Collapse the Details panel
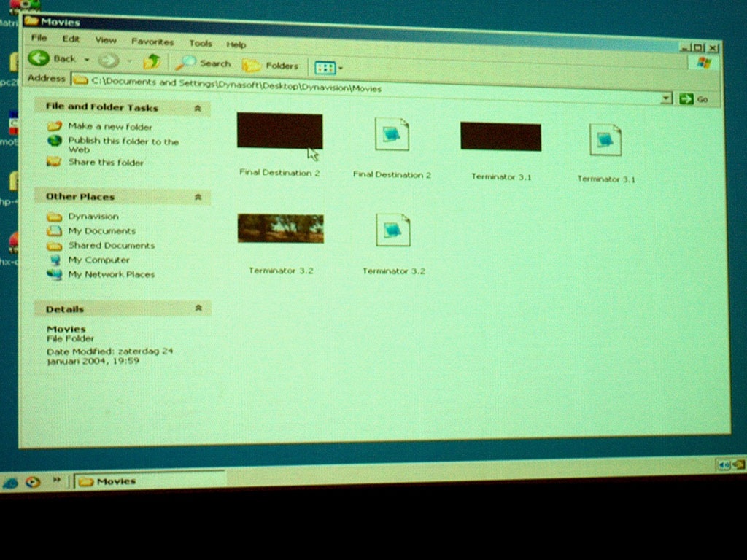 [198, 308]
